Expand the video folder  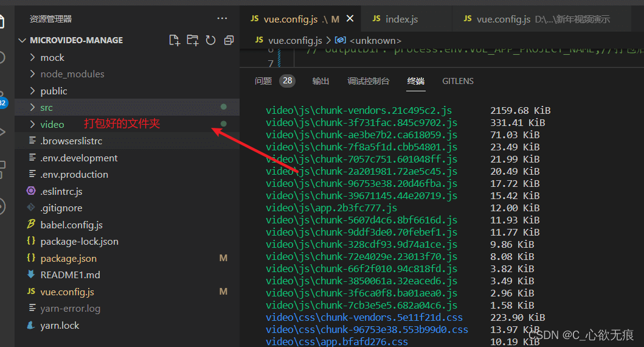coord(52,124)
